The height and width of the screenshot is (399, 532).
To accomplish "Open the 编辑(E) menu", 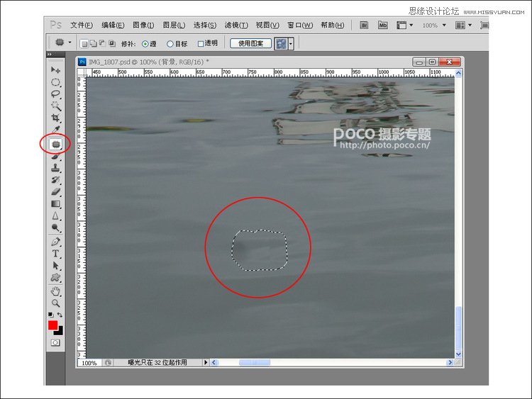I will (x=113, y=25).
